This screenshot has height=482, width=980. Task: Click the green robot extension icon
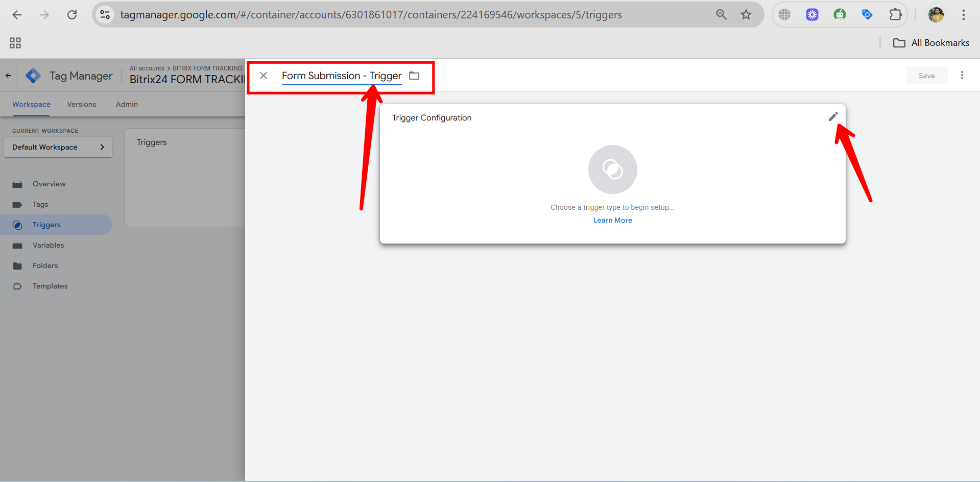[x=840, y=15]
